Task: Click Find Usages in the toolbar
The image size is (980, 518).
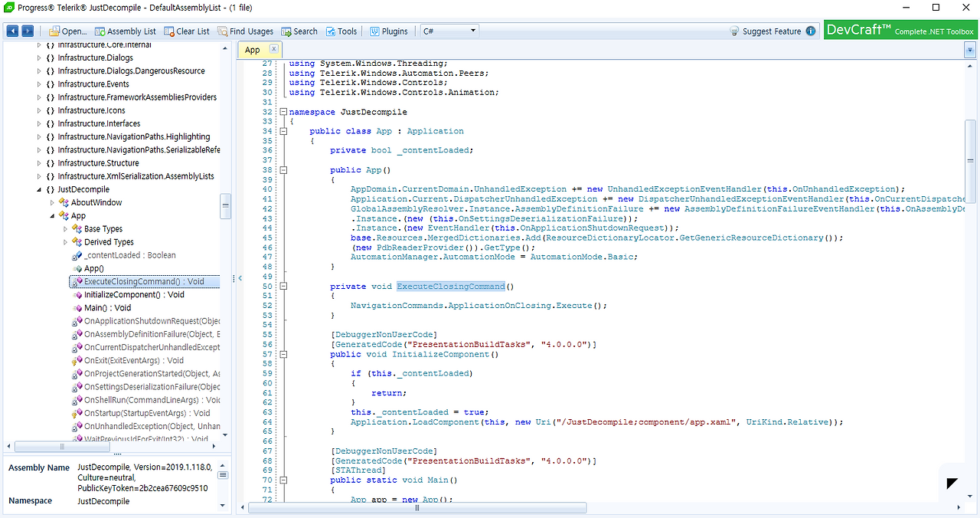Action: pos(245,31)
